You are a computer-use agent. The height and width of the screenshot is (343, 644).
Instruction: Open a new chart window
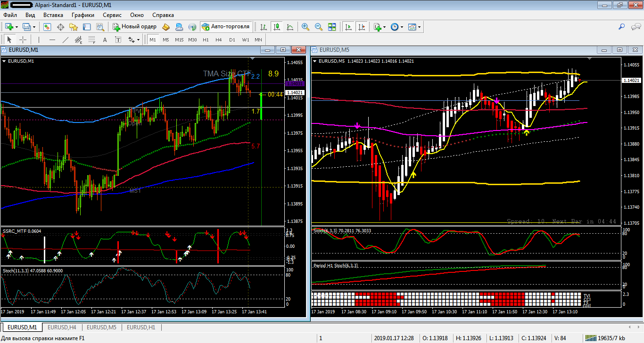pyautogui.click(x=9, y=27)
